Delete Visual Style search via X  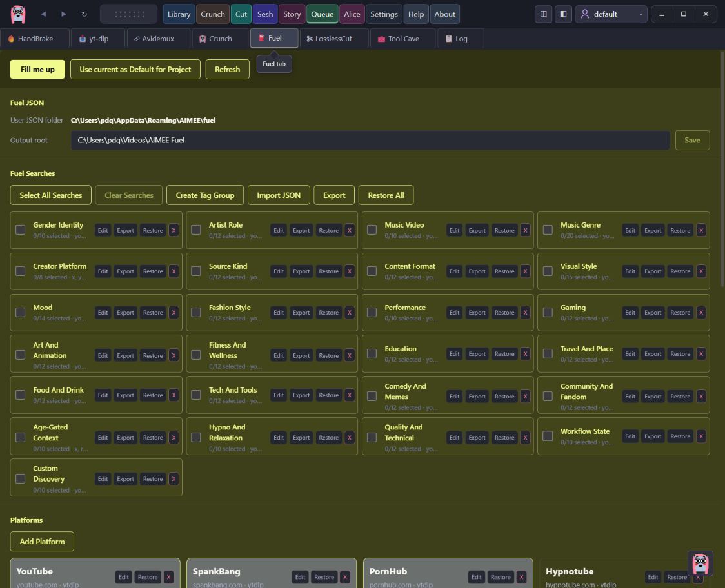tap(701, 271)
